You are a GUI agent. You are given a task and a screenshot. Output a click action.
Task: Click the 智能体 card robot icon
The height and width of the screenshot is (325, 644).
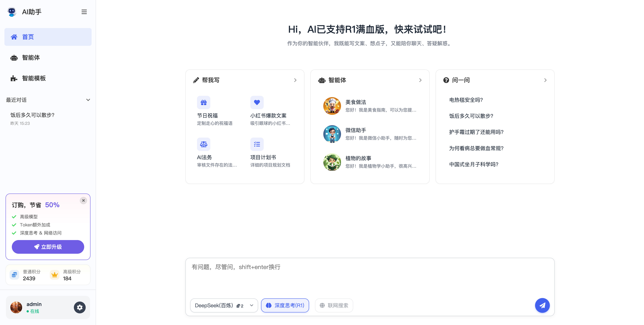pos(322,80)
